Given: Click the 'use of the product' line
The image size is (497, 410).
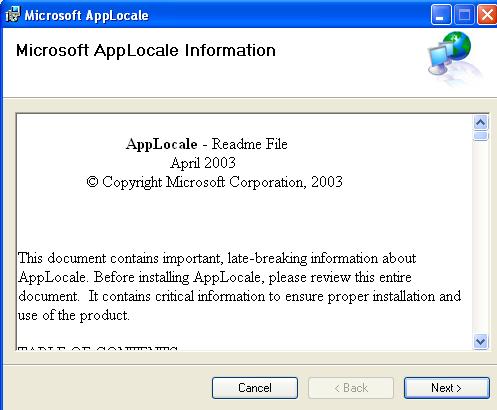Looking at the screenshot, I should (73, 315).
